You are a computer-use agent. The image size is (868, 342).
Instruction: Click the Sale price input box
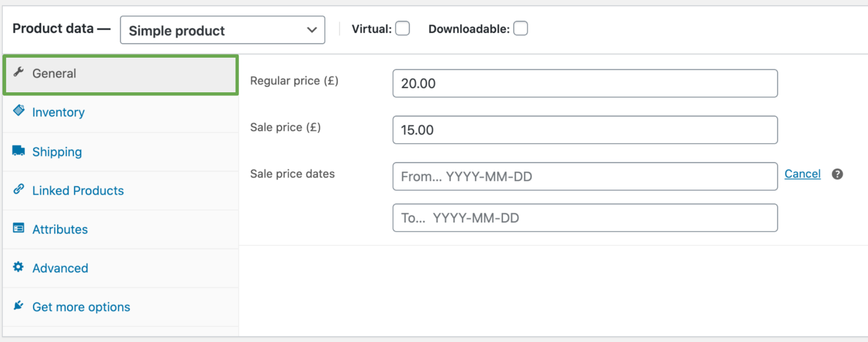585,129
